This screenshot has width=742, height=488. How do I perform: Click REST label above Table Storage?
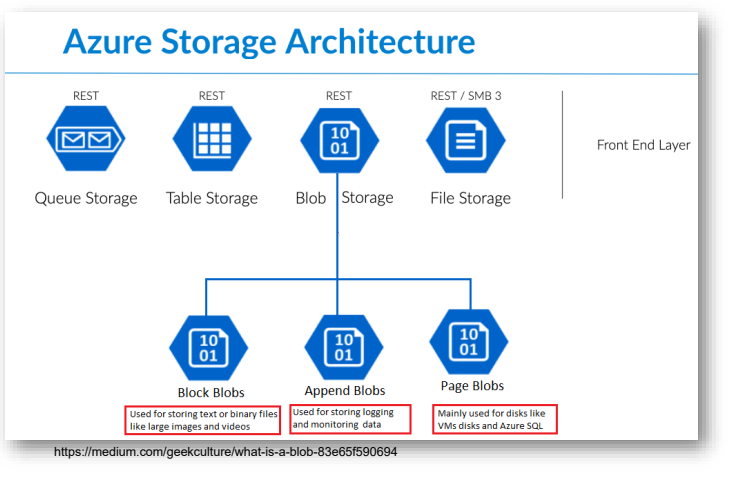[212, 96]
